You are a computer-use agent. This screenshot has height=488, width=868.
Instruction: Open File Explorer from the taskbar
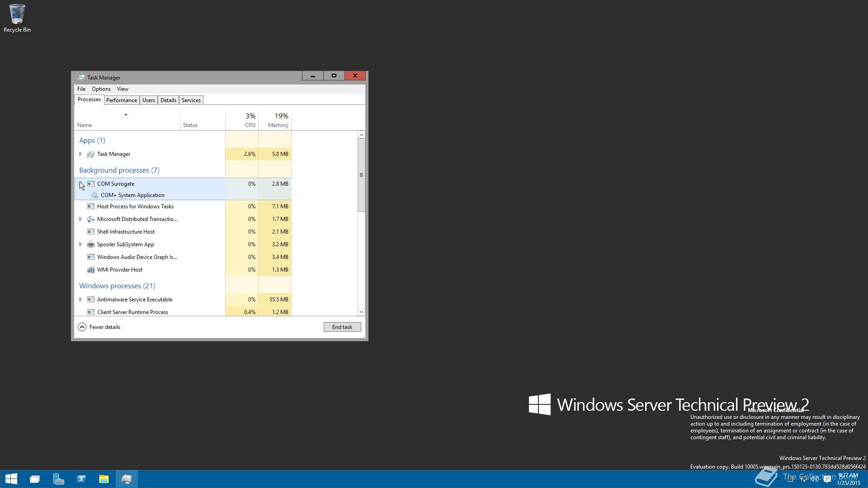(104, 479)
